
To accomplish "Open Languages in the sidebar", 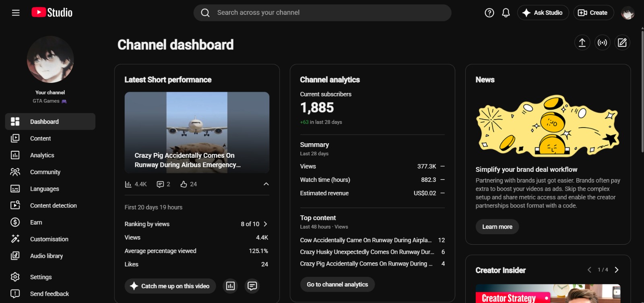I will tap(50, 189).
